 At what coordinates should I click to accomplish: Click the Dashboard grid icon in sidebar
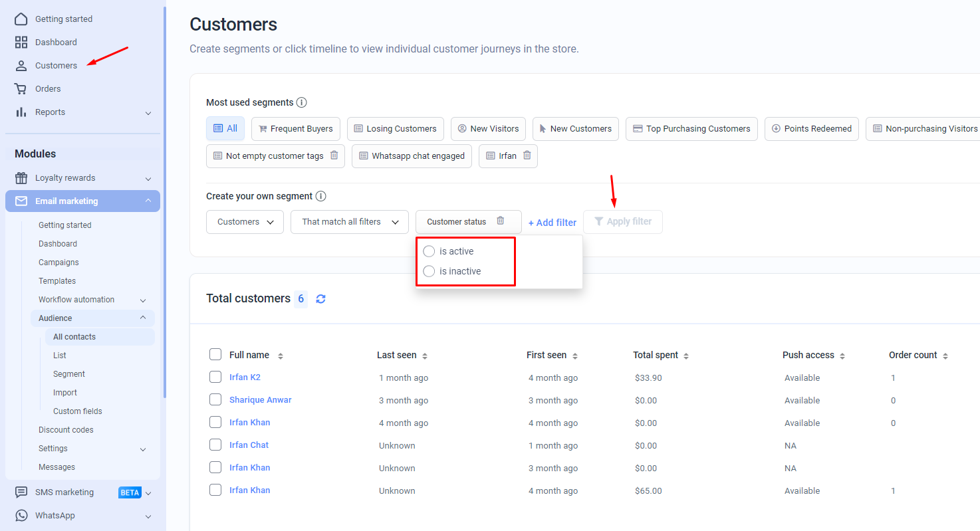[21, 42]
